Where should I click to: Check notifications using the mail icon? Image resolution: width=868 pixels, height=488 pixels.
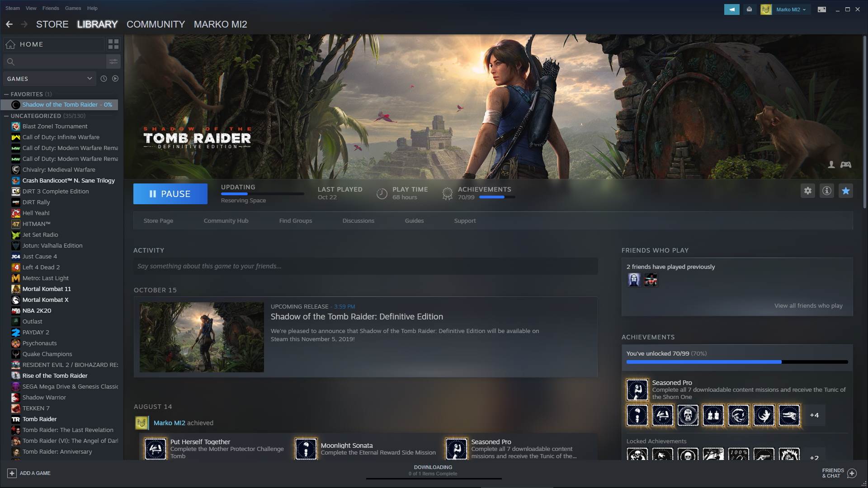(750, 9)
